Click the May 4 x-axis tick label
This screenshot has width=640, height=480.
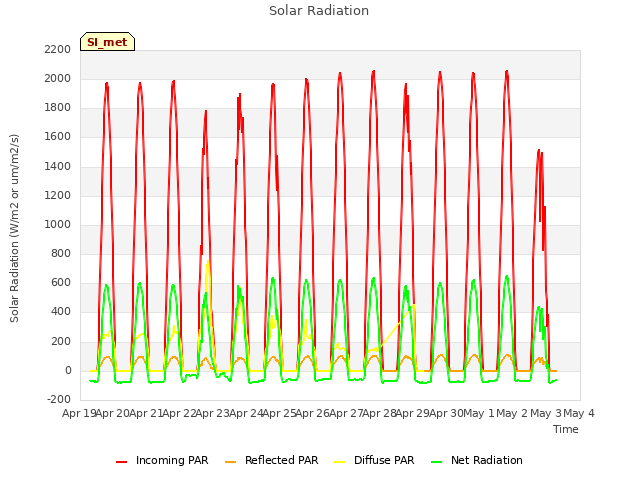[579, 413]
